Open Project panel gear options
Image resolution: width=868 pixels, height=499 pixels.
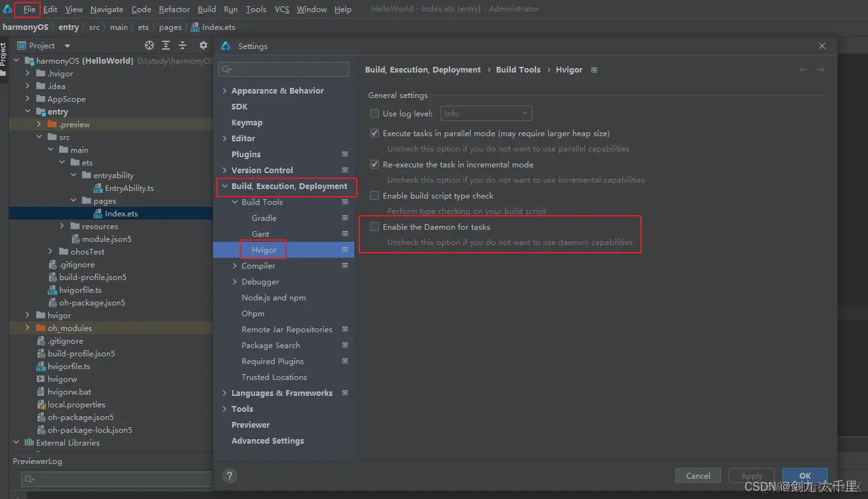(203, 45)
